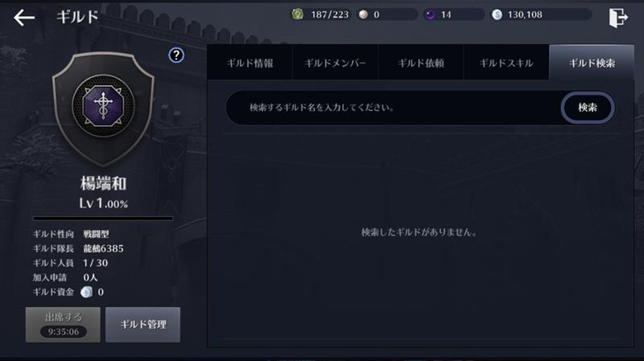Go back using the left arrow icon

tap(24, 18)
